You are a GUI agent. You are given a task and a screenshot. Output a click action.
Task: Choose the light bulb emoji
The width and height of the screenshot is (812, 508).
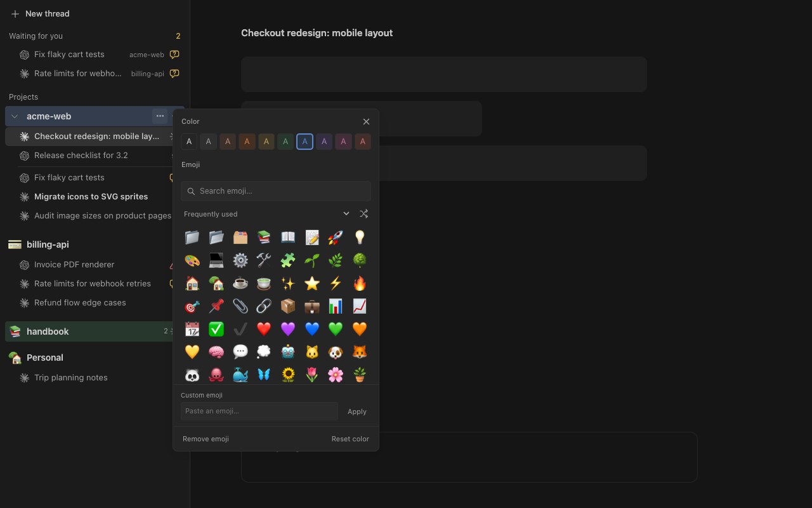click(360, 237)
